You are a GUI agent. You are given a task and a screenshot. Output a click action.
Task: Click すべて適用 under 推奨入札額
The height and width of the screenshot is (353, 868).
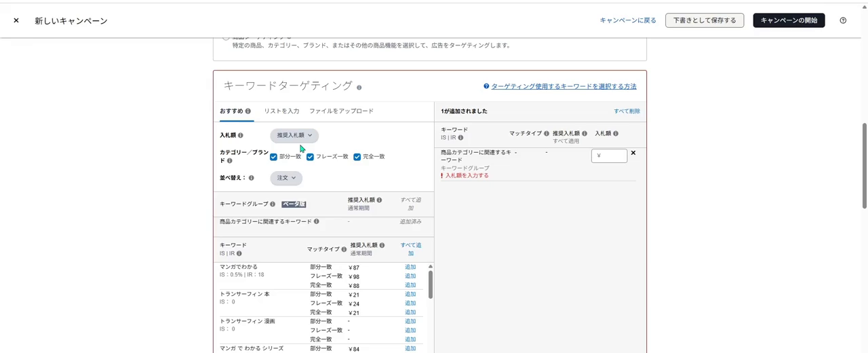[x=566, y=141]
